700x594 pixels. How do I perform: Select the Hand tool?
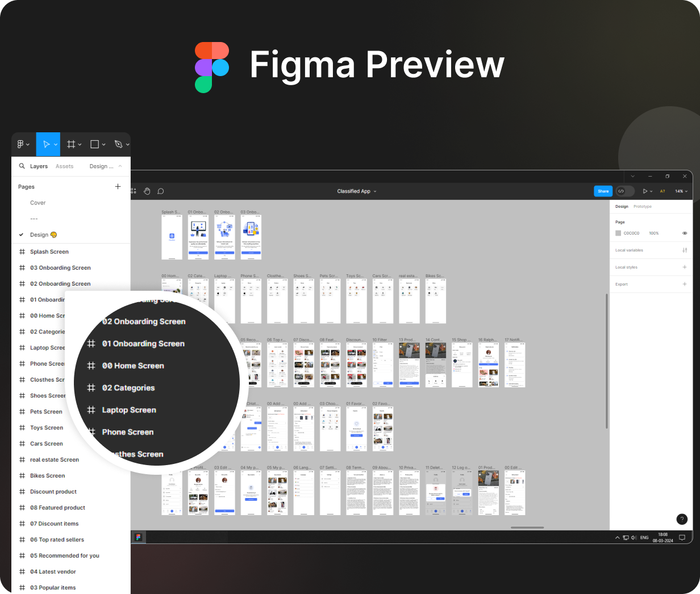tap(147, 191)
